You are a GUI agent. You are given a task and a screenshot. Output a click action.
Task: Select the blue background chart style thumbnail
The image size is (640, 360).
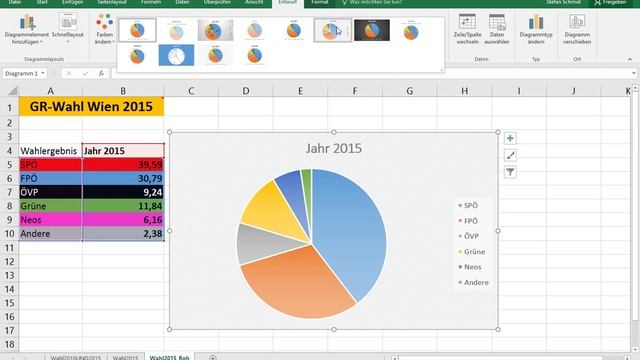click(x=176, y=56)
